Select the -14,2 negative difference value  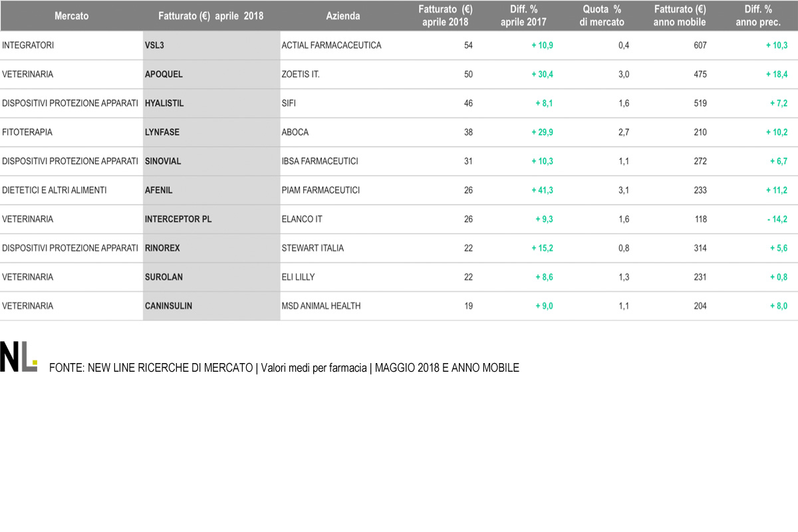pyautogui.click(x=777, y=219)
